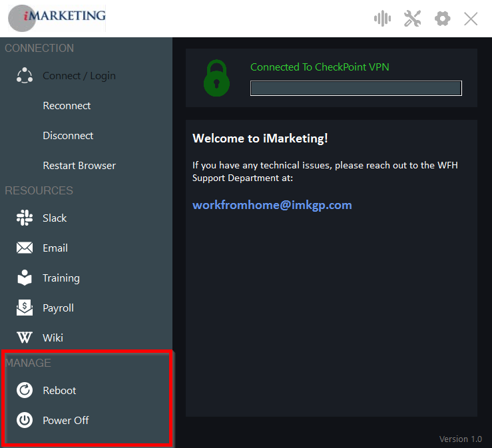Click the Payroll dollar icon

[x=25, y=308]
